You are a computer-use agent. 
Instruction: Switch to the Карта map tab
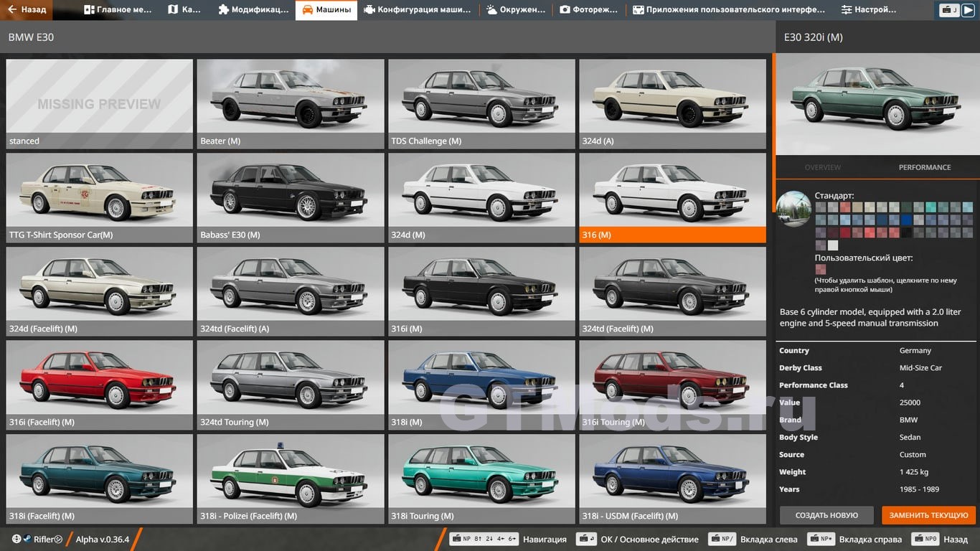[184, 10]
